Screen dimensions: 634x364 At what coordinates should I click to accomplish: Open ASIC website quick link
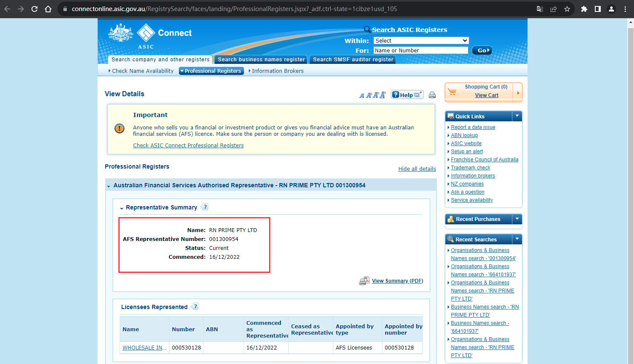[466, 143]
